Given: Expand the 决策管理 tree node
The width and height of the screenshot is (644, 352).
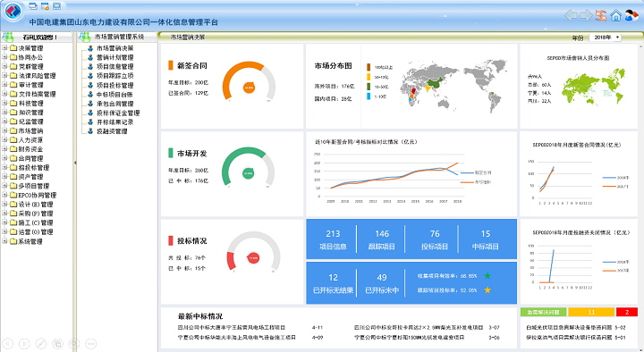Looking at the screenshot, I should coord(4,48).
